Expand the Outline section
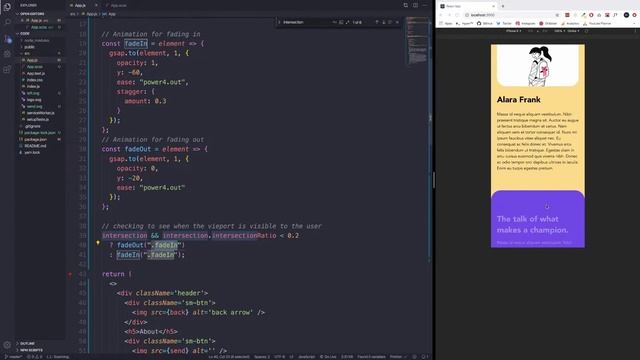Viewport: 640px width, 360px height. 27,344
